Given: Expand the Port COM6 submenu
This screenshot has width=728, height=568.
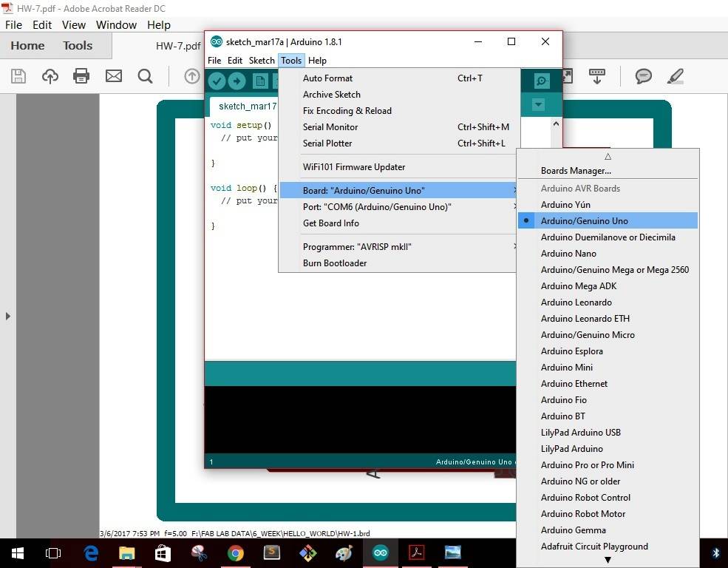Looking at the screenshot, I should click(x=398, y=206).
